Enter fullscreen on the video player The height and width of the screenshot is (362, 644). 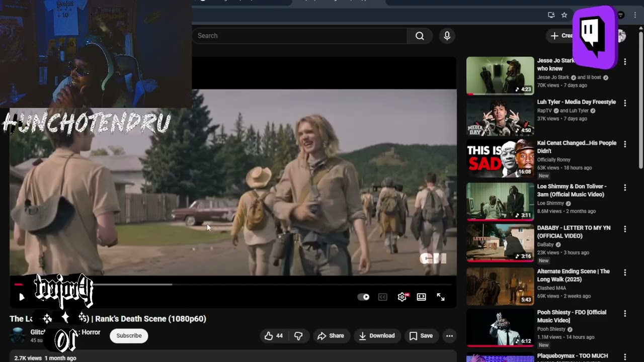tap(441, 297)
